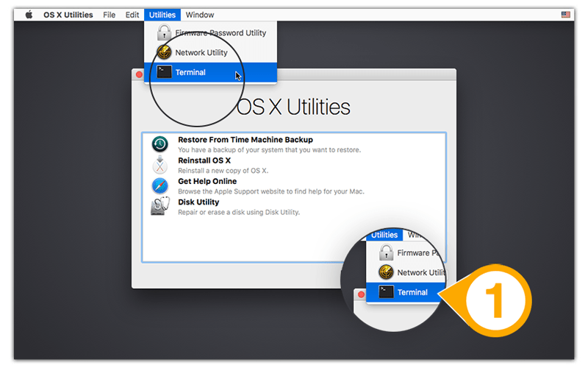Screen dimensions: 588x368
Task: Select the Disk Utility stethoscope icon
Action: click(x=159, y=206)
